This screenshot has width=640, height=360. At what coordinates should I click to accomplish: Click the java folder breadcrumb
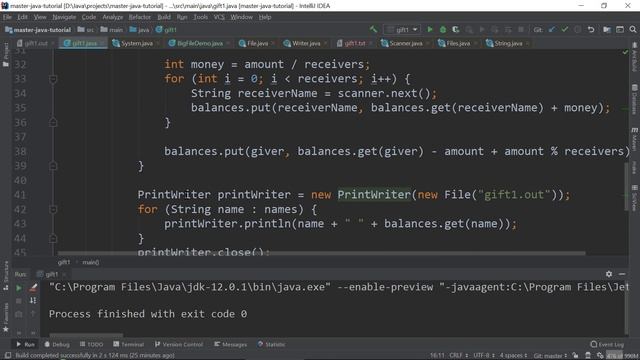coord(140,30)
